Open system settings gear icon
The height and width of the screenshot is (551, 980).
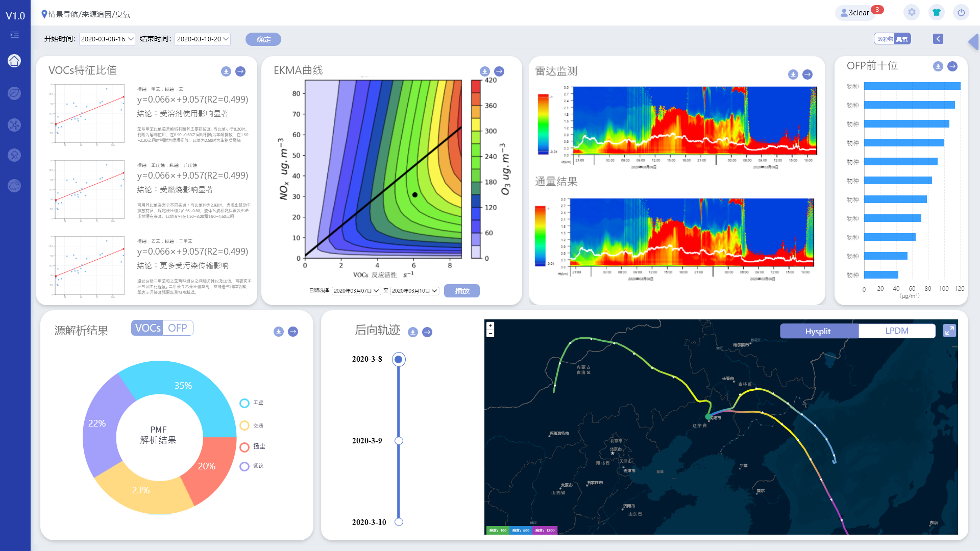pos(912,12)
